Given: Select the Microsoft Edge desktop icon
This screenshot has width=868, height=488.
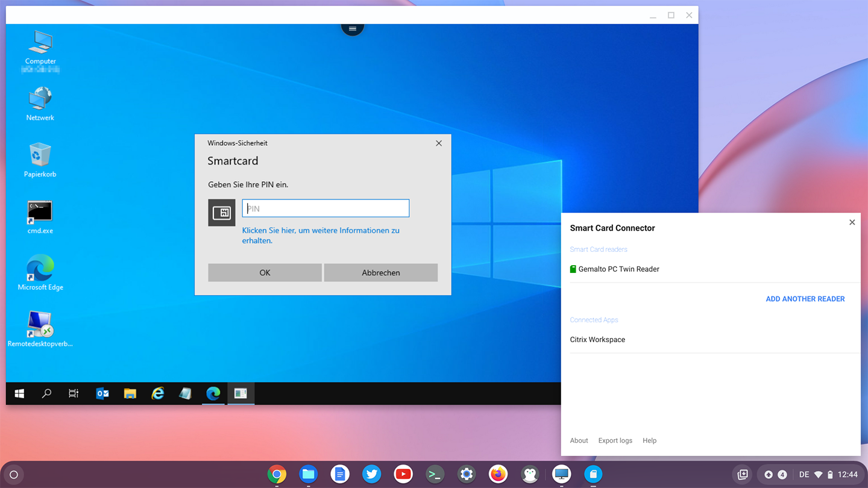Looking at the screenshot, I should point(40,273).
